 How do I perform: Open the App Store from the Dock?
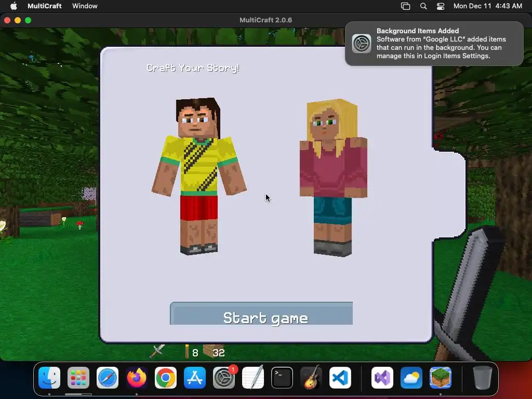click(195, 378)
